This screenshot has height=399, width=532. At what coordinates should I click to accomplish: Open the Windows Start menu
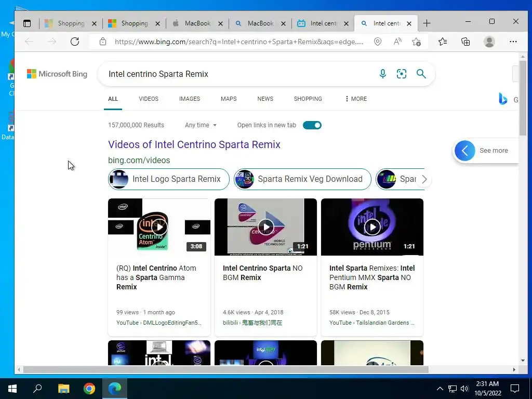pyautogui.click(x=12, y=389)
